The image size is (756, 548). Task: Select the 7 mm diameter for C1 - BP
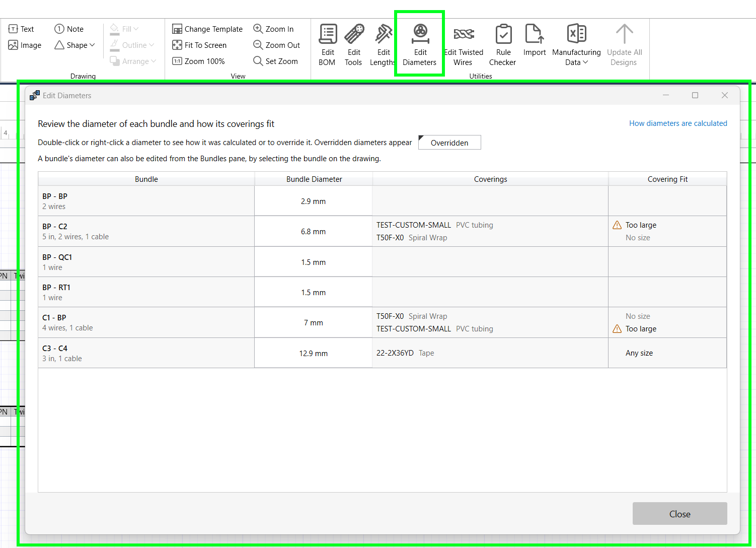pyautogui.click(x=314, y=323)
